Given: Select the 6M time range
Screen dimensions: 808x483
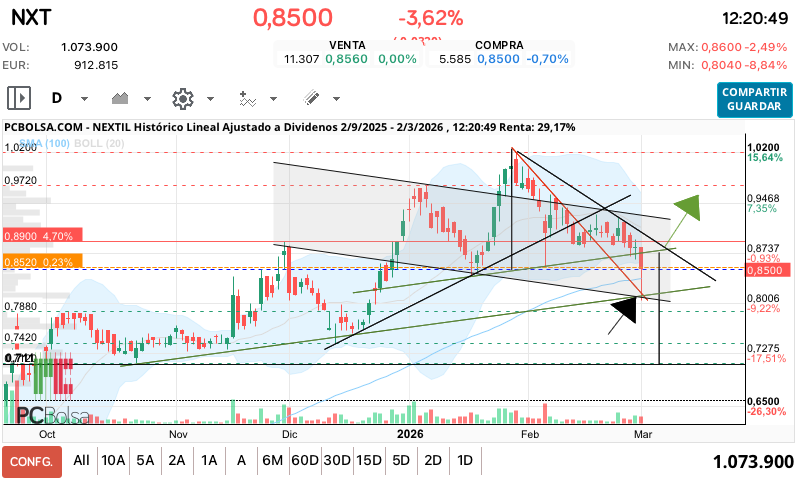Looking at the screenshot, I should pos(273,460).
